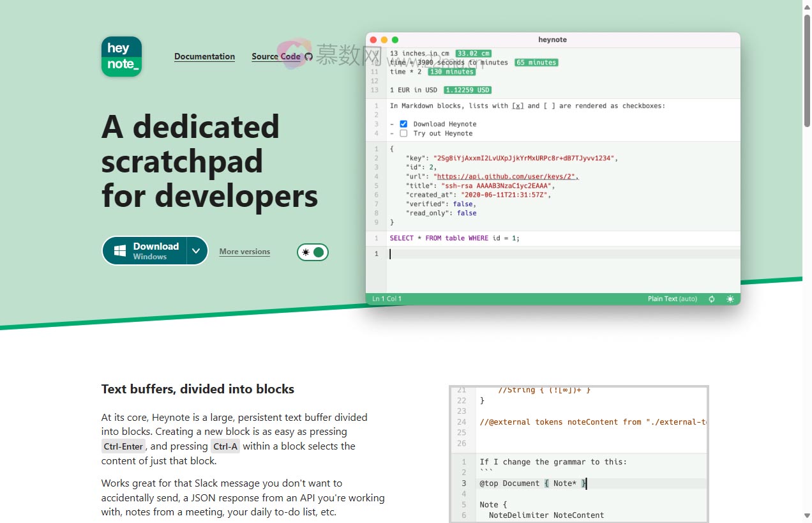Click the Windows logo in Download button
Screen dimensions: 812x523
pos(120,251)
